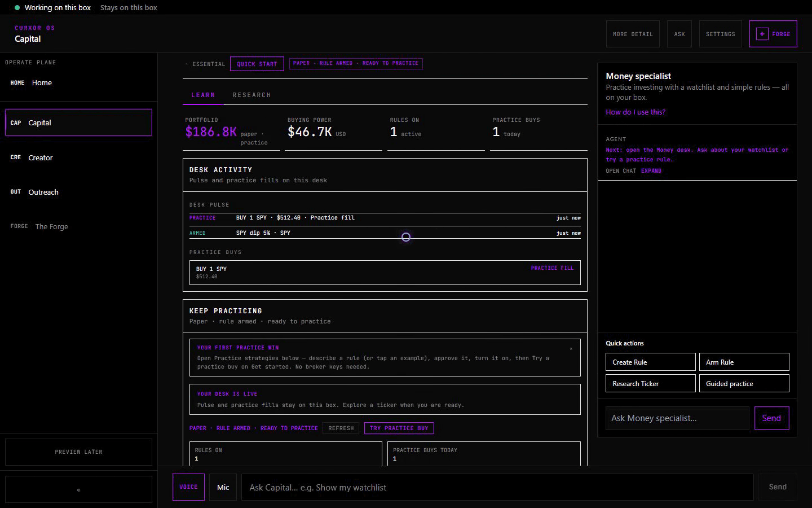The image size is (812, 508).
Task: Click the Arm Rule quick action
Action: click(x=744, y=362)
